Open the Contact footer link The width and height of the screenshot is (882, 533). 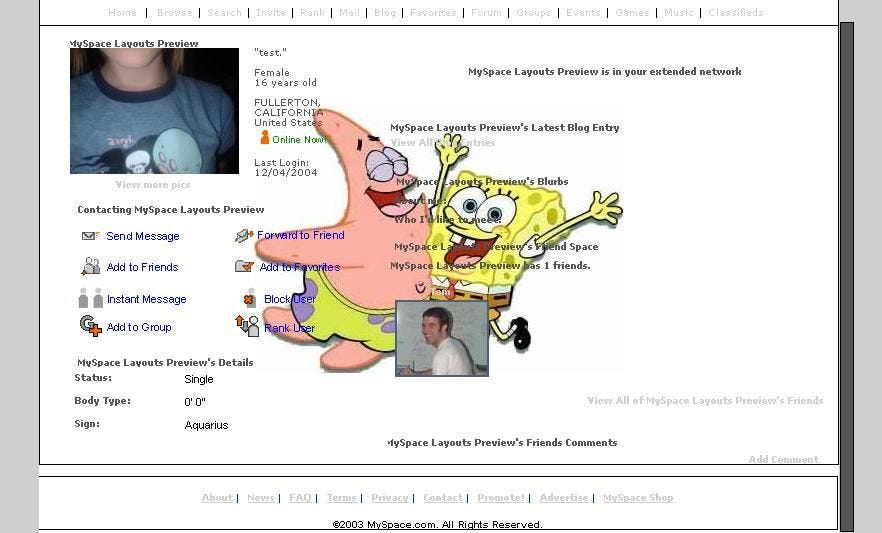(x=443, y=498)
